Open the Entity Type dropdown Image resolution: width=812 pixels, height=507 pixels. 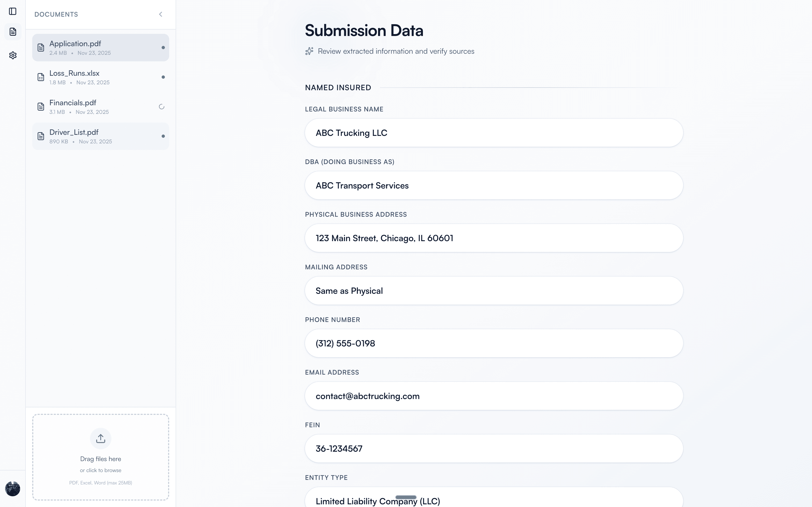pos(493,500)
